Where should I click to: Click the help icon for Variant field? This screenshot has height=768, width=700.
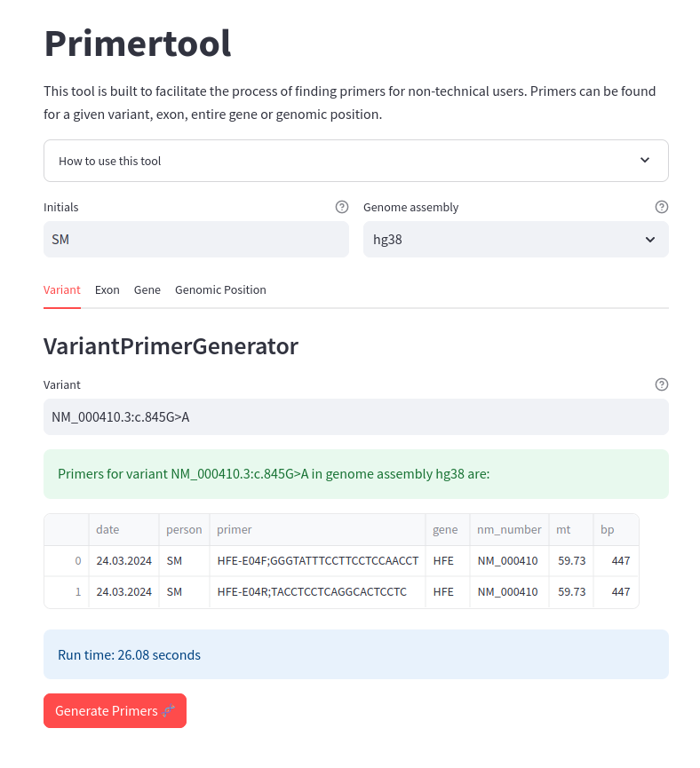tap(661, 384)
